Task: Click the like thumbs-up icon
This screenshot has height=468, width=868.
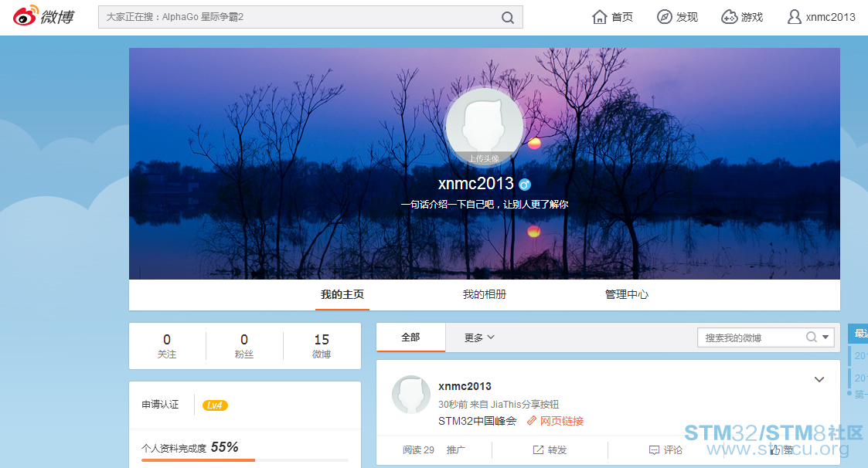Action: (x=775, y=450)
